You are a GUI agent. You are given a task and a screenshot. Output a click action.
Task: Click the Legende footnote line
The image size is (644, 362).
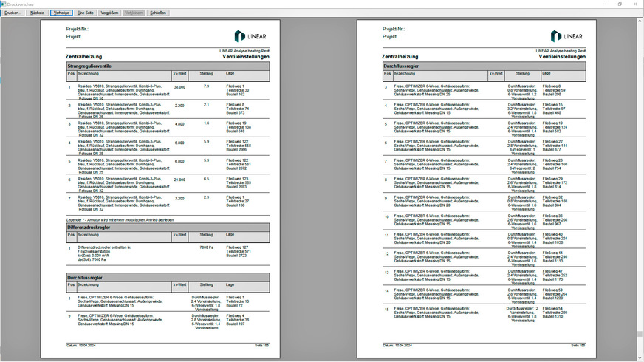coord(120,220)
